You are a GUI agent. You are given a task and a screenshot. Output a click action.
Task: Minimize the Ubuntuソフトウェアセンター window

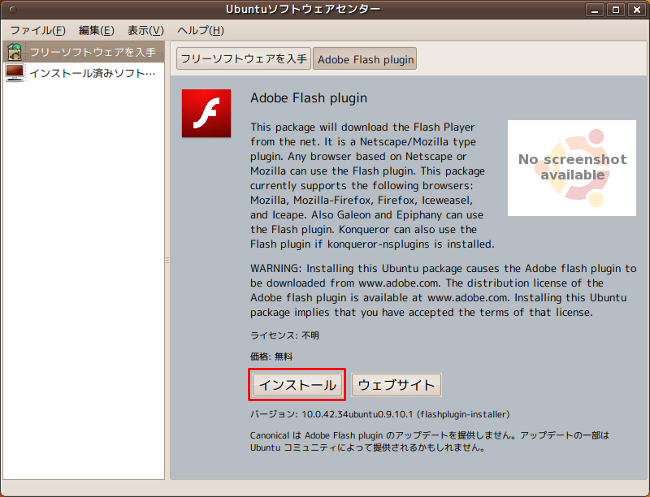coord(595,10)
